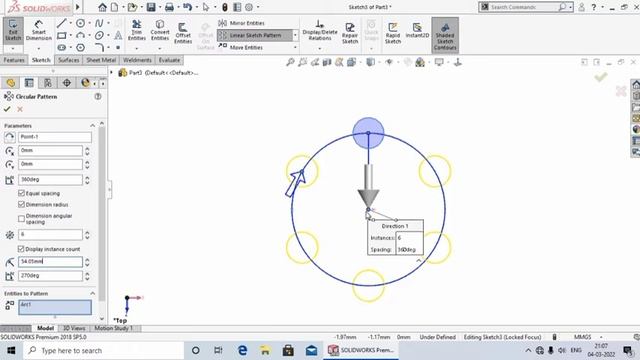Open the Motion Study 1 tab

click(114, 328)
